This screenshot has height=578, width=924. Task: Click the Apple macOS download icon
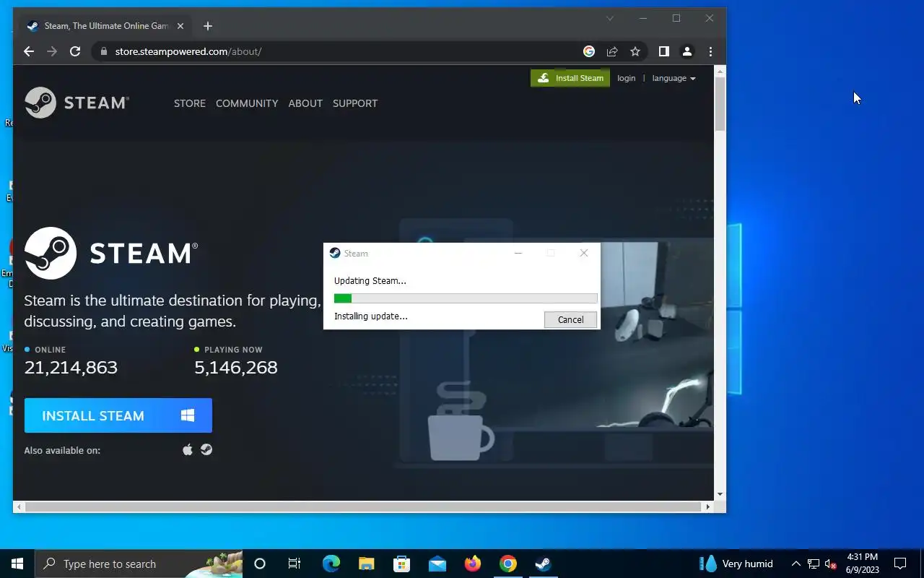pyautogui.click(x=188, y=449)
